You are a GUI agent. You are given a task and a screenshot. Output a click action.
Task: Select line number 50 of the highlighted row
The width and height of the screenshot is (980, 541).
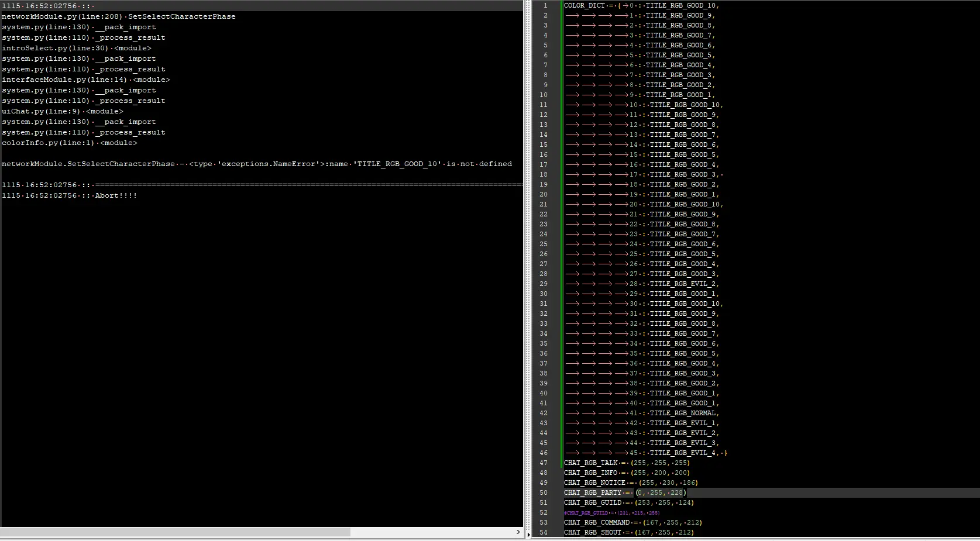[544, 493]
